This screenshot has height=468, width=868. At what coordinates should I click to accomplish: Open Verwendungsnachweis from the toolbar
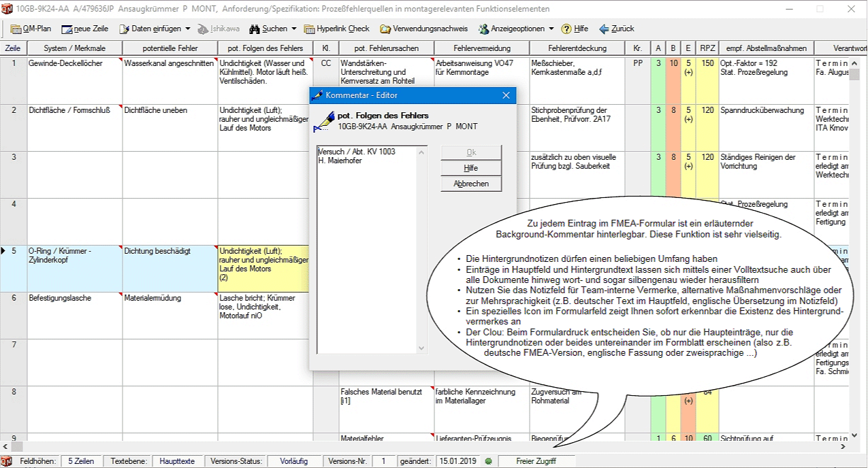(423, 29)
